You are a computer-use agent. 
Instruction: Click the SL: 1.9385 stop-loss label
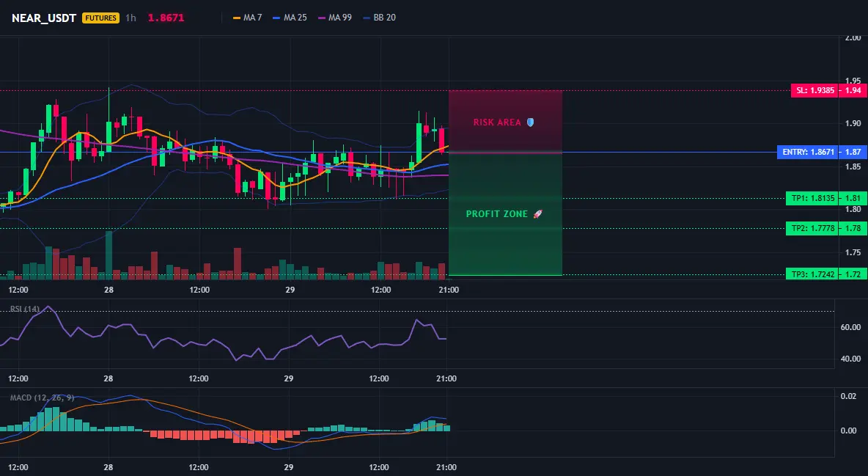pos(815,90)
